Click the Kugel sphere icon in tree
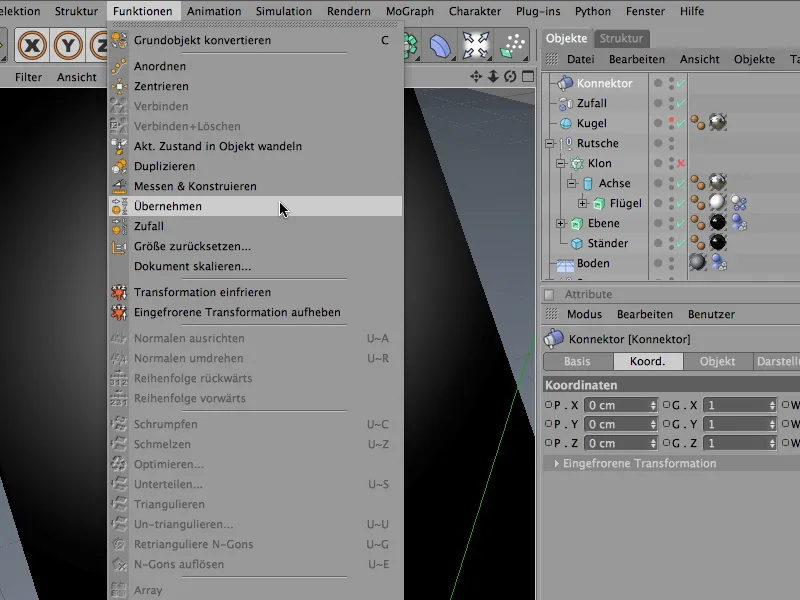800x600 pixels. 566,123
